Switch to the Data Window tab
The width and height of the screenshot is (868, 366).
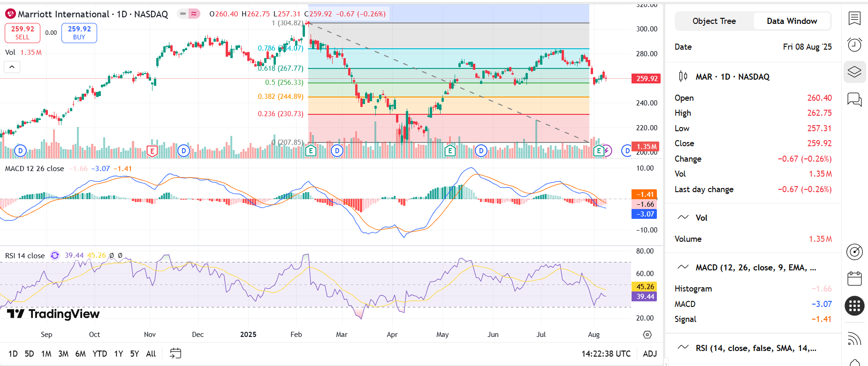click(x=792, y=21)
